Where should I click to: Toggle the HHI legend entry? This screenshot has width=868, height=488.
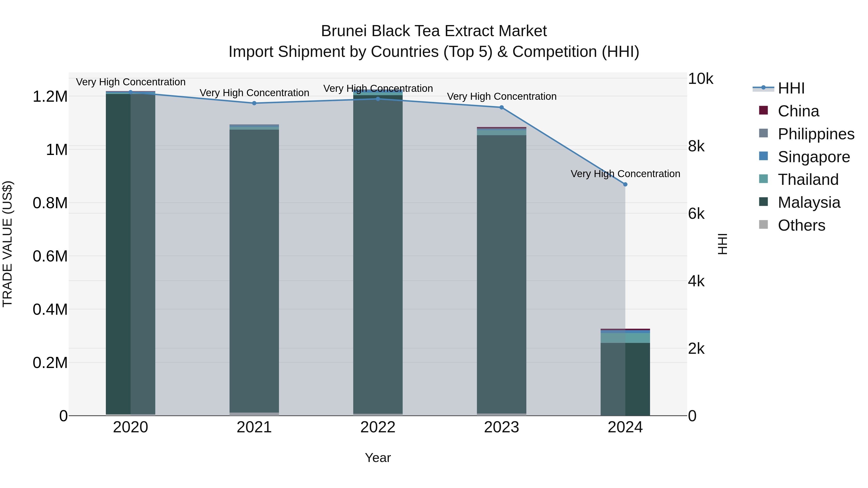778,88
